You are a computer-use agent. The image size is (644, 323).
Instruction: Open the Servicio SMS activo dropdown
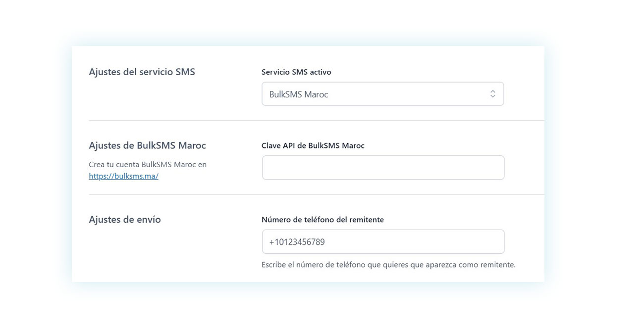point(382,94)
